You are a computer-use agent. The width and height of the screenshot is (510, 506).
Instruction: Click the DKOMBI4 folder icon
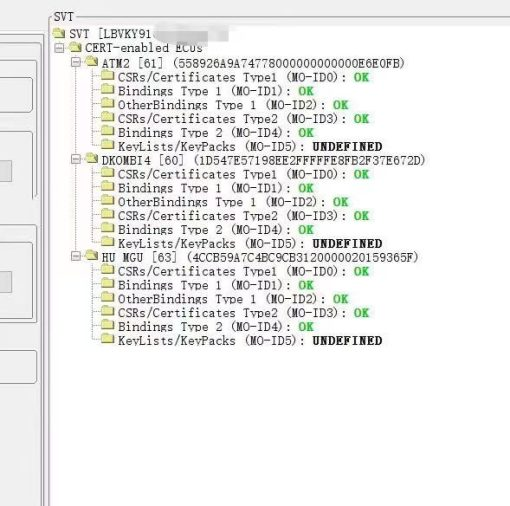[x=91, y=158]
